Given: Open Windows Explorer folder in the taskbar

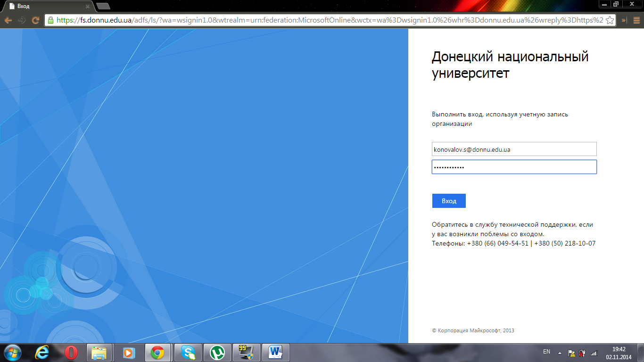Looking at the screenshot, I should [99, 352].
